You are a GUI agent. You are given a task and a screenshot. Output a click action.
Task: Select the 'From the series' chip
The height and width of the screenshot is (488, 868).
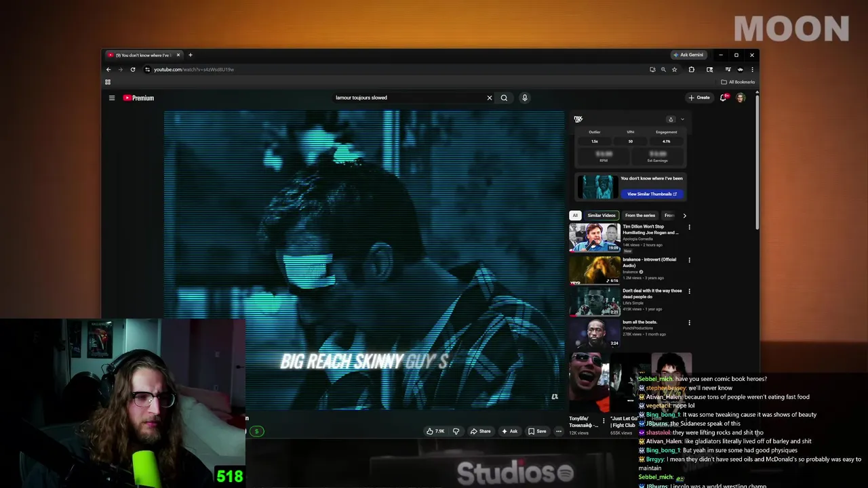tap(640, 216)
